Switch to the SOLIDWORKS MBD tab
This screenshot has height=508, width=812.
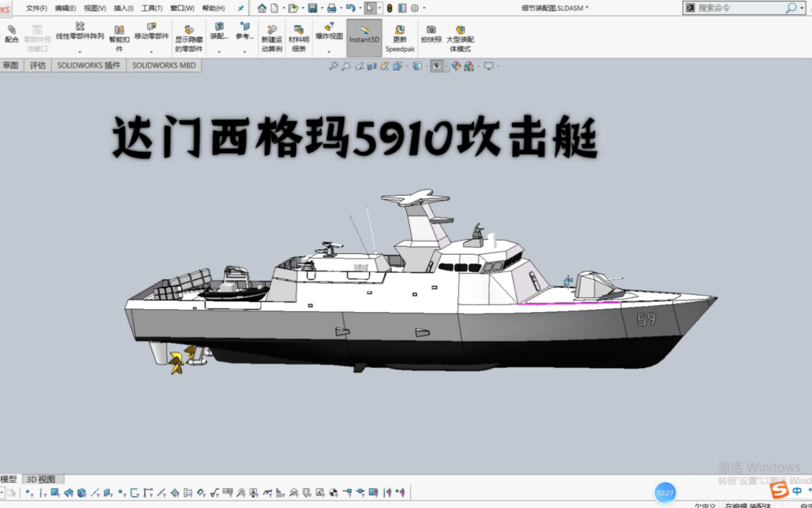[x=164, y=65]
